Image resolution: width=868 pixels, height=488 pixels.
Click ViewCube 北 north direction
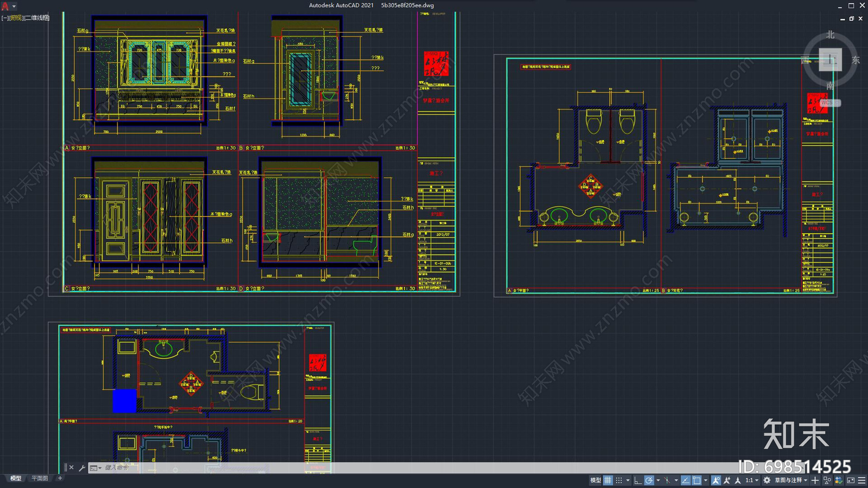[830, 35]
